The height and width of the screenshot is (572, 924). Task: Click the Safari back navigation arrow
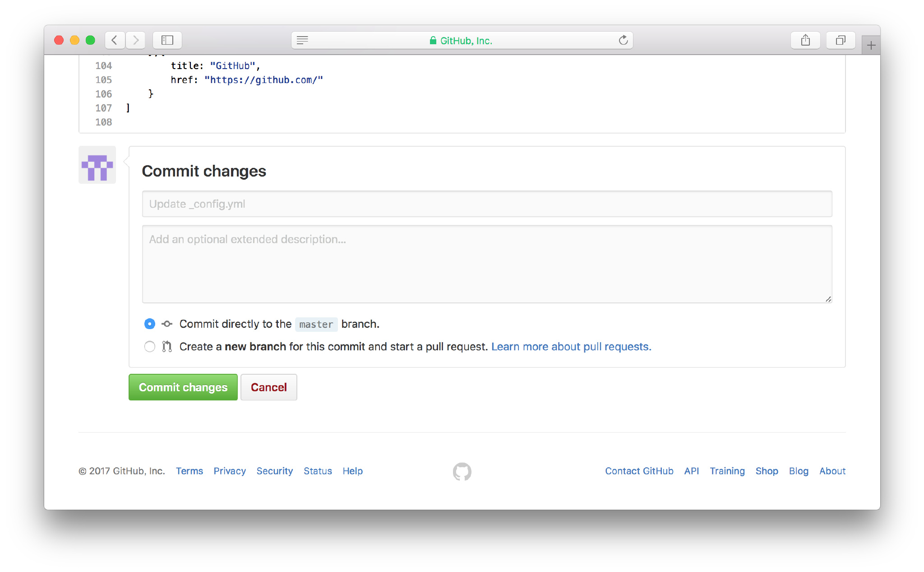click(x=115, y=40)
